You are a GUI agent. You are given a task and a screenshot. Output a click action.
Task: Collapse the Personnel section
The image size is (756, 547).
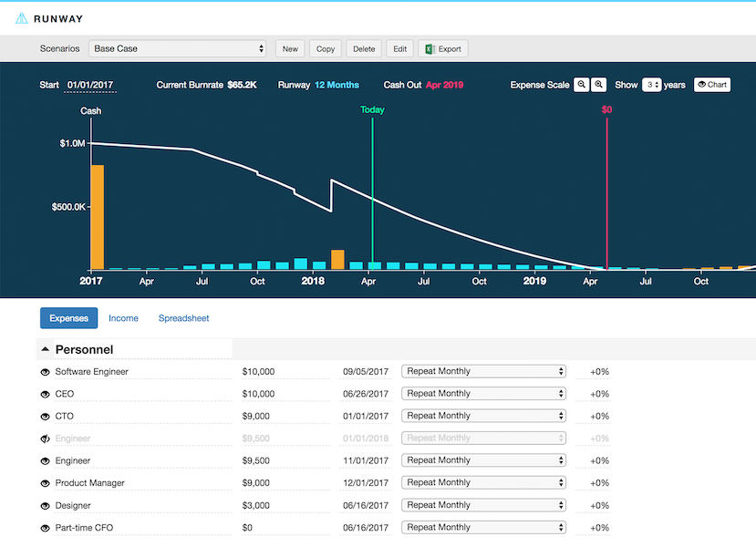click(46, 349)
